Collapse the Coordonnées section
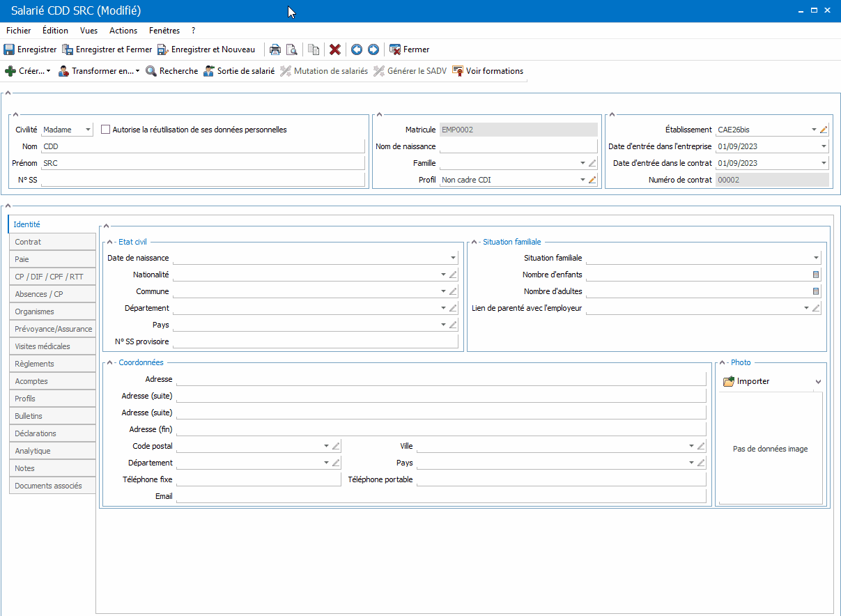The image size is (841, 616). click(108, 362)
